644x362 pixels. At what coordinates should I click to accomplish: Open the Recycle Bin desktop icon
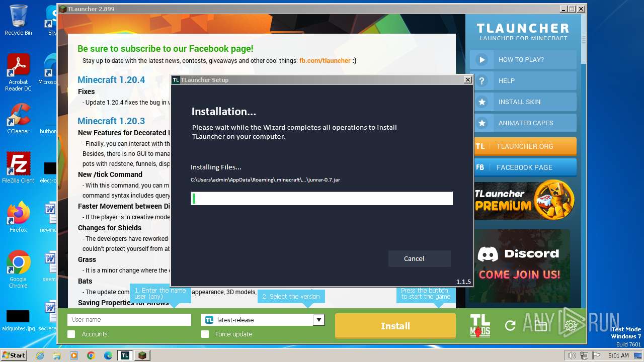18,20
